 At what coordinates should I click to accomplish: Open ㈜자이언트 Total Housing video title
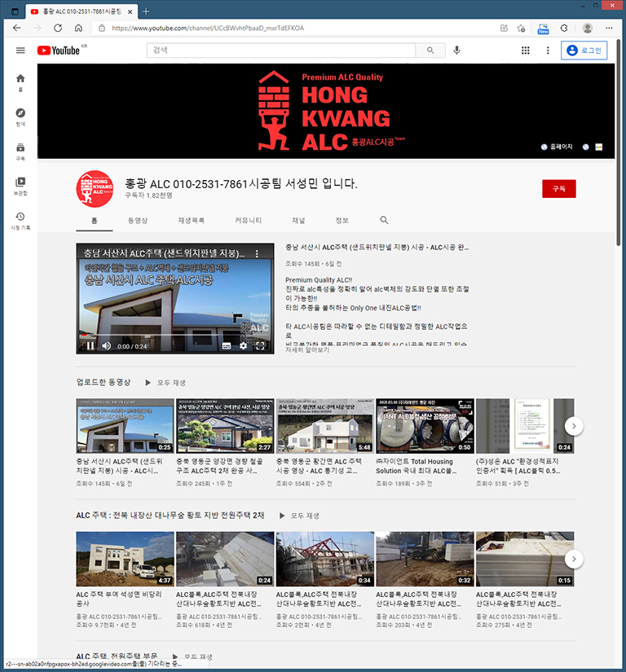(416, 466)
